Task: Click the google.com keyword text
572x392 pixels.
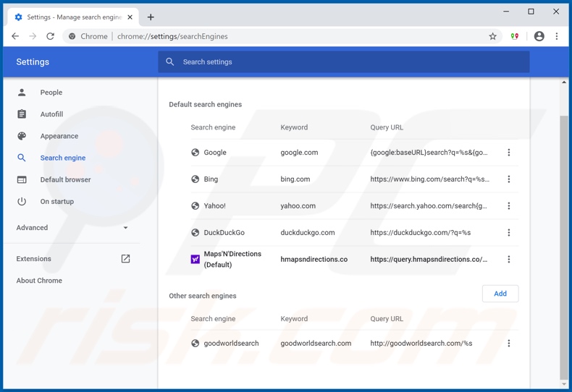Action: 299,153
